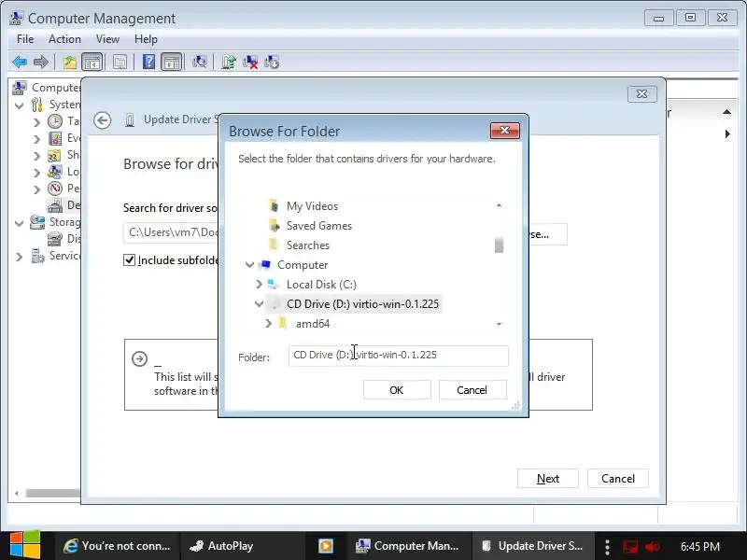Close the Update Driver Software window
The height and width of the screenshot is (560, 747).
(642, 94)
